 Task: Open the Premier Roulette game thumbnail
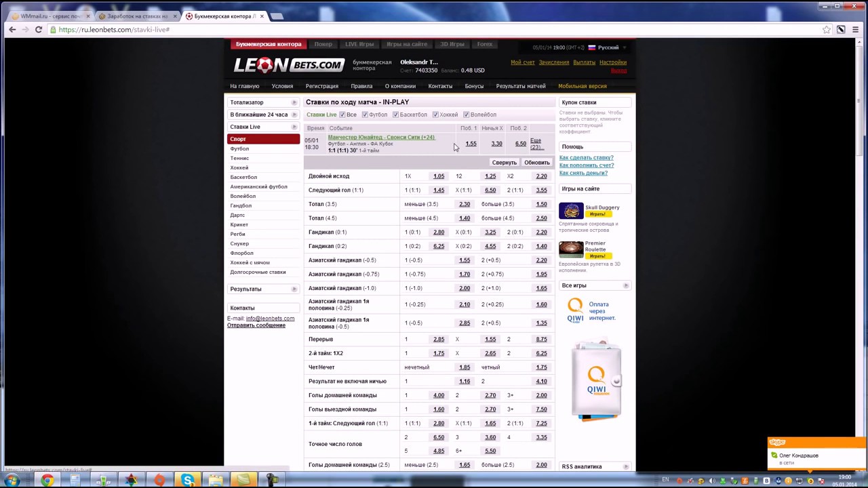pos(571,249)
